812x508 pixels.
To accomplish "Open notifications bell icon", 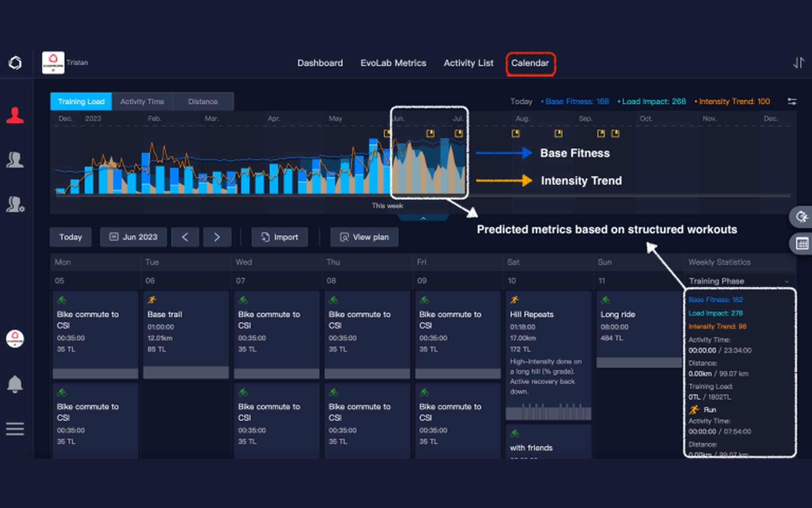I will pos(15,384).
